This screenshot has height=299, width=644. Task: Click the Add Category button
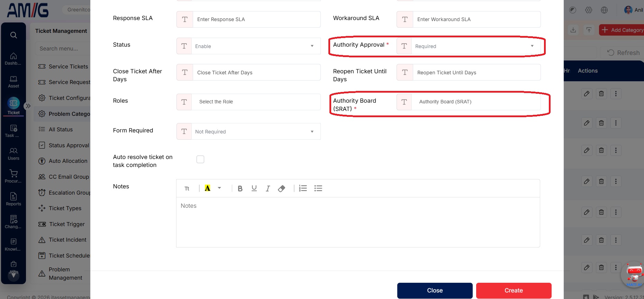[622, 30]
